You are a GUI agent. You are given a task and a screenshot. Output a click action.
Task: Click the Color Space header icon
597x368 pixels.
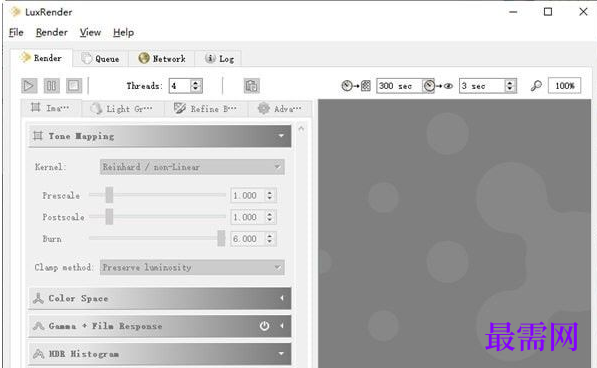(x=38, y=298)
